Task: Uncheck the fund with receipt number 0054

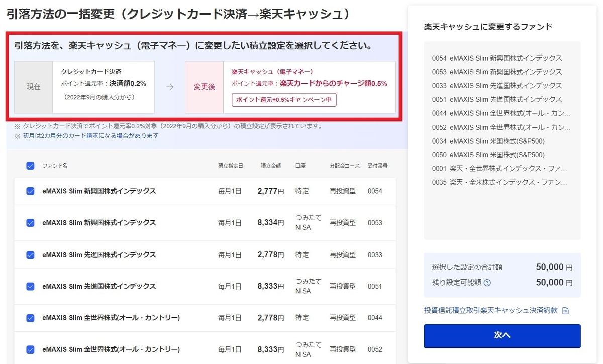Action: 30,191
